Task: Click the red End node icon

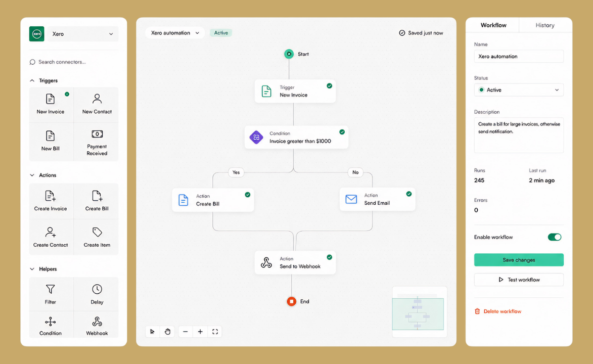Action: (291, 301)
